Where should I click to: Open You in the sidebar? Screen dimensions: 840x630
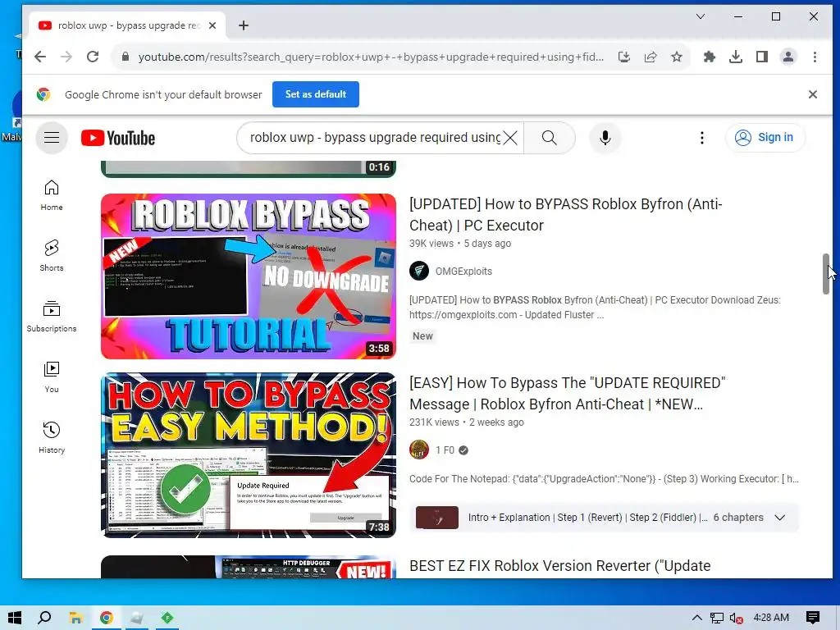[x=52, y=377]
